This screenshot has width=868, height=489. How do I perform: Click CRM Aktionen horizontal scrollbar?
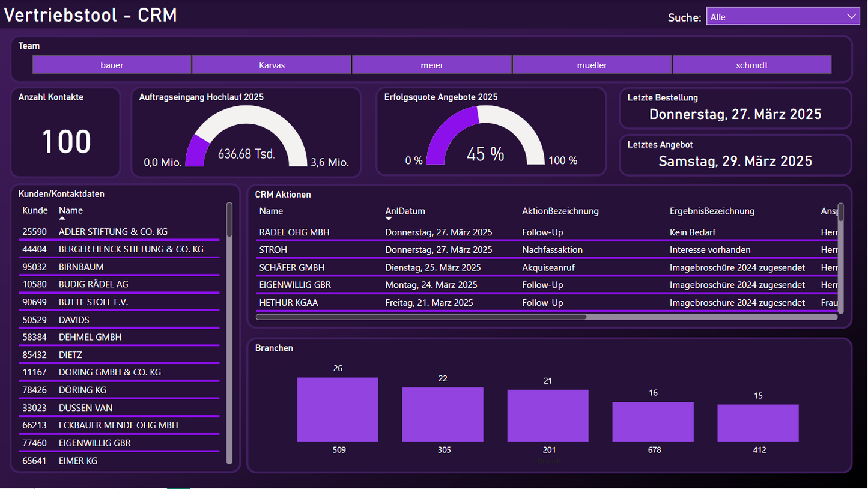pyautogui.click(x=420, y=317)
